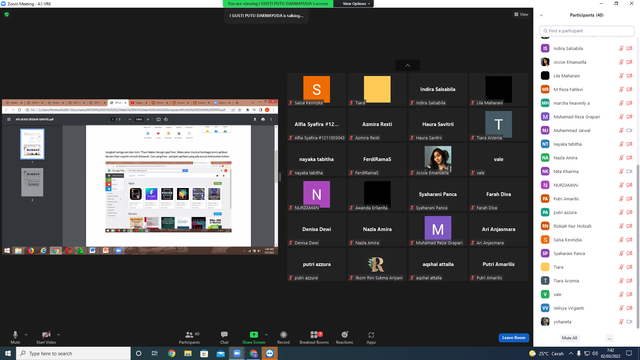The width and height of the screenshot is (640, 360).
Task: Expand share options caret beside Share Screen
Action: pos(266,335)
